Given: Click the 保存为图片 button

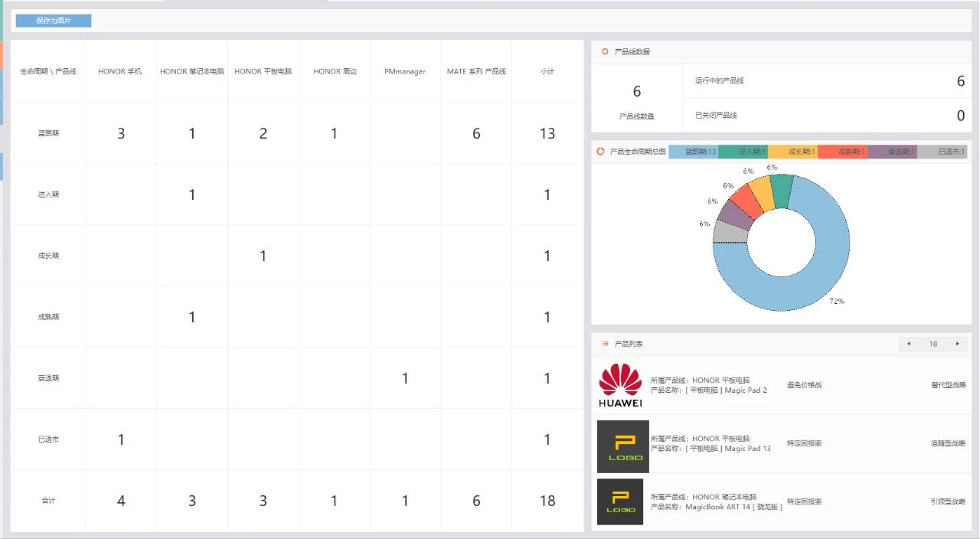Looking at the screenshot, I should coord(54,21).
